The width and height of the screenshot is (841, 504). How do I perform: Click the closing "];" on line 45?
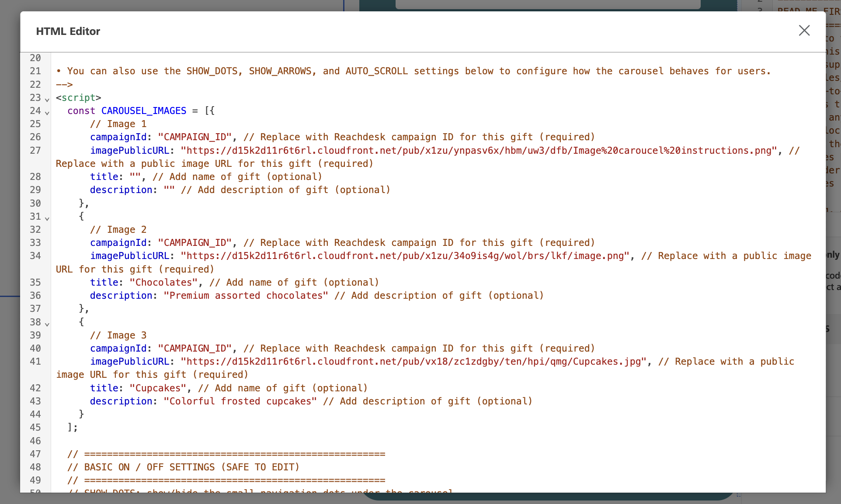pyautogui.click(x=73, y=428)
